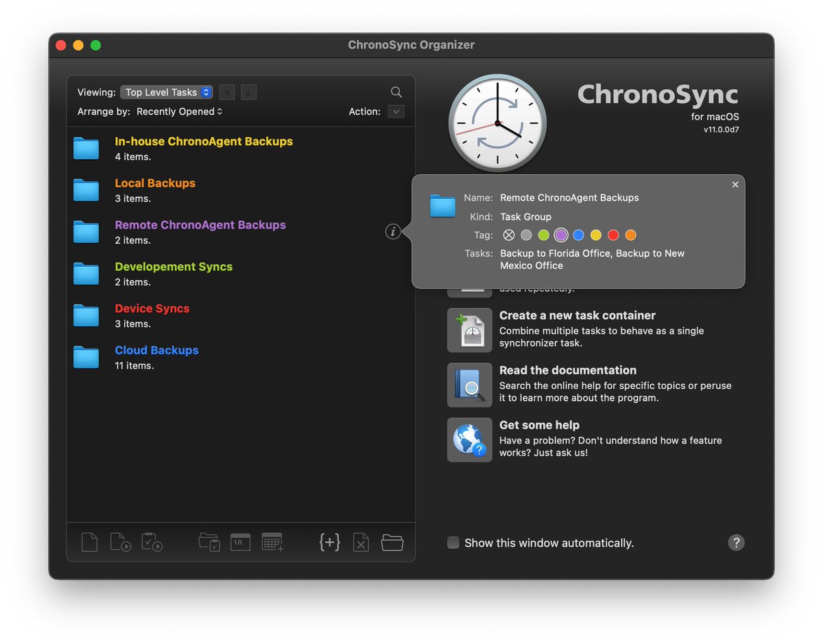Click the ChronoSync clock logo
The image size is (823, 644).
click(497, 123)
